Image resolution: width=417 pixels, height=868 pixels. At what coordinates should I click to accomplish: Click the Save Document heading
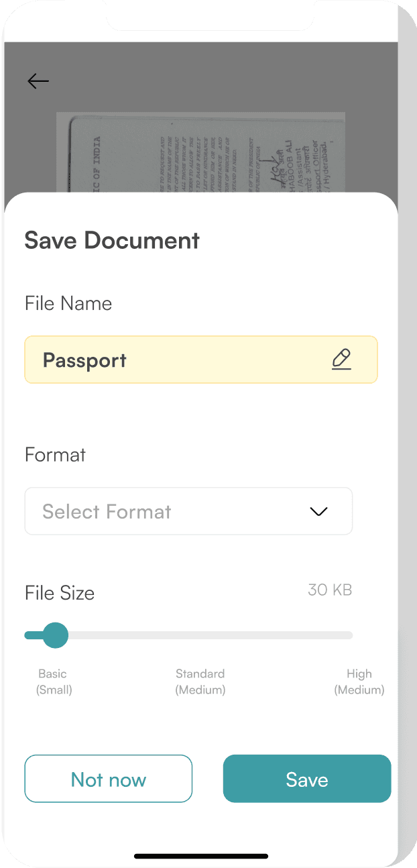pyautogui.click(x=112, y=240)
